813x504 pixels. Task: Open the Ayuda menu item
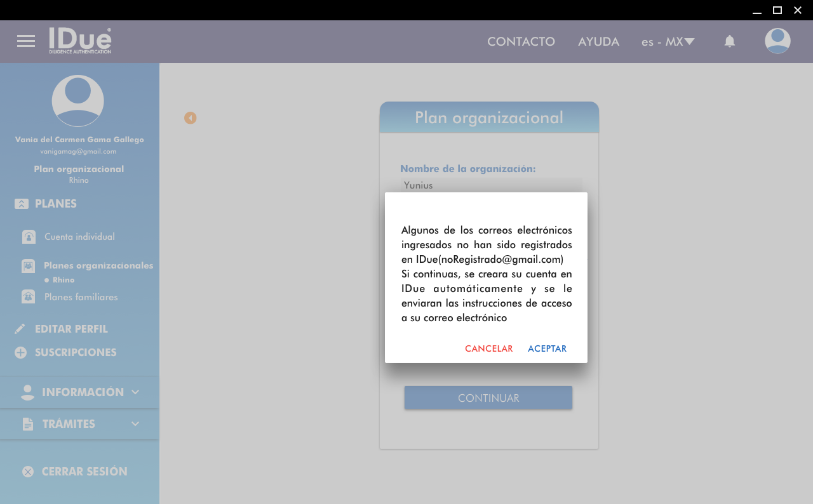(x=598, y=42)
